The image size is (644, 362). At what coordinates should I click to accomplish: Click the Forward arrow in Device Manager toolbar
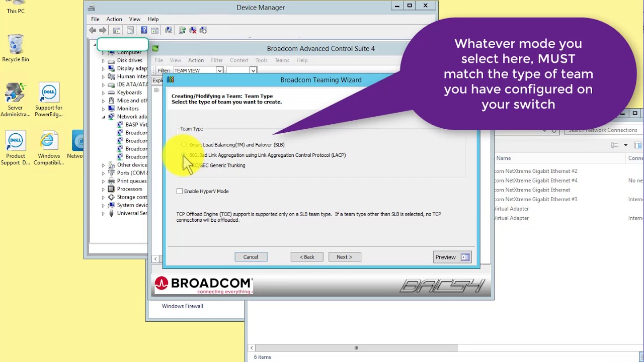[x=103, y=30]
